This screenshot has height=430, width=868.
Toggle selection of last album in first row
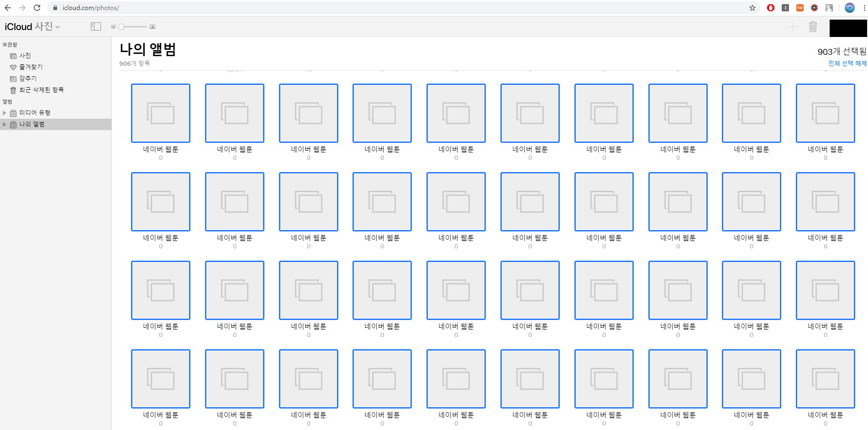click(x=825, y=113)
